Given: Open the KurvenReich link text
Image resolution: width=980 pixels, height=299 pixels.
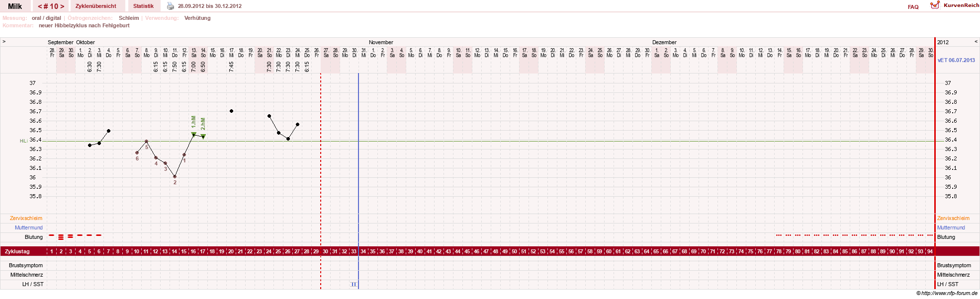Looking at the screenshot, I should [961, 5].
